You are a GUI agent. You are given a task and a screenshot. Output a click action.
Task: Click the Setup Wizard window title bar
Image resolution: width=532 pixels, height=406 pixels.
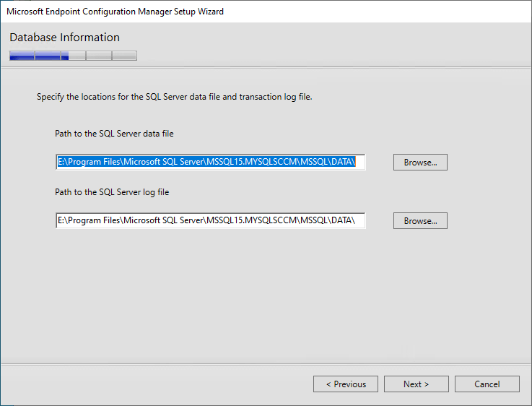pyautogui.click(x=266, y=12)
